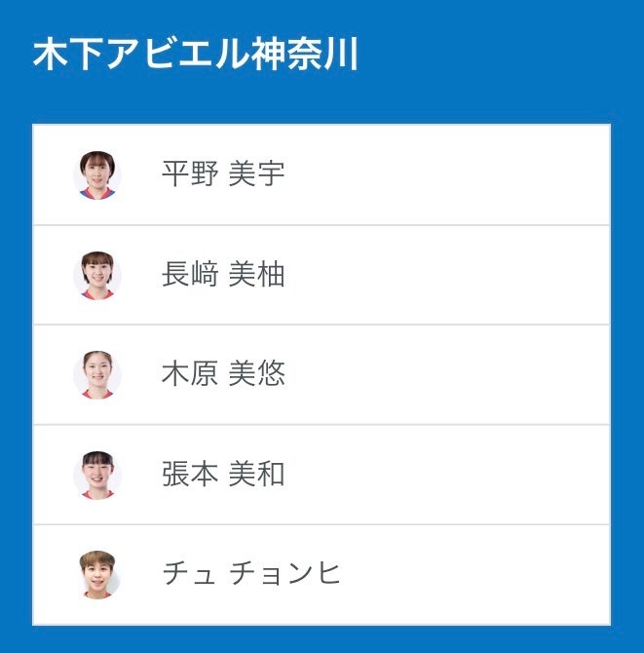Click the empty space after 張本 美和
The width and height of the screenshot is (644, 653).
click(x=448, y=476)
